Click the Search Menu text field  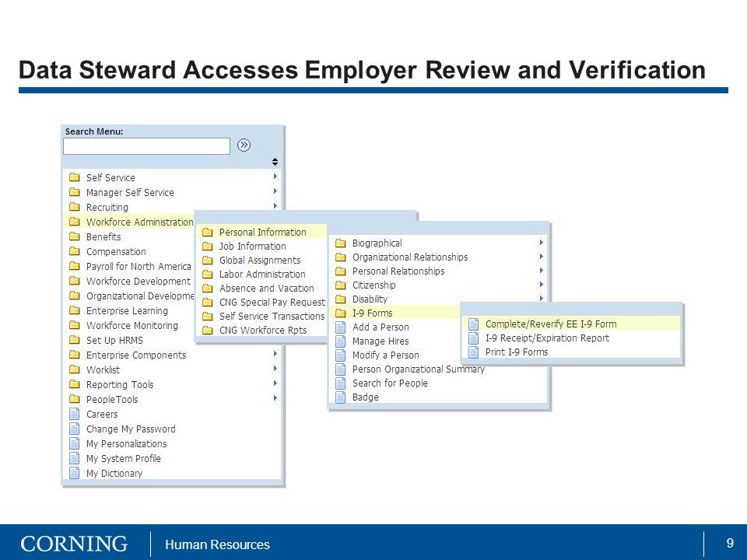[146, 145]
